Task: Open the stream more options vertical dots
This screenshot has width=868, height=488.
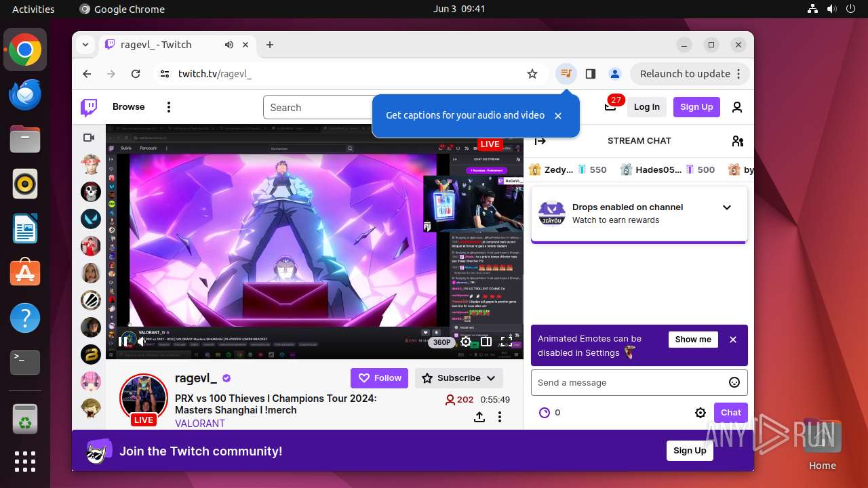Action: 500,417
